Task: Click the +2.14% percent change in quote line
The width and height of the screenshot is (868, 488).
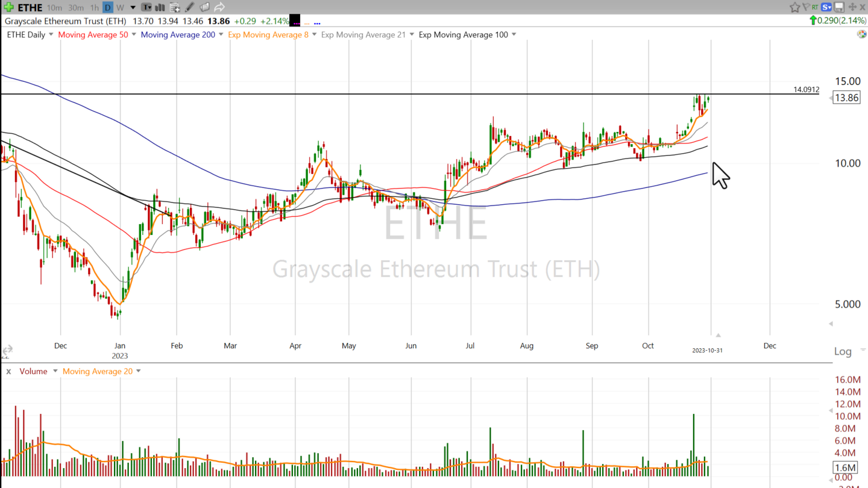Action: pos(274,21)
